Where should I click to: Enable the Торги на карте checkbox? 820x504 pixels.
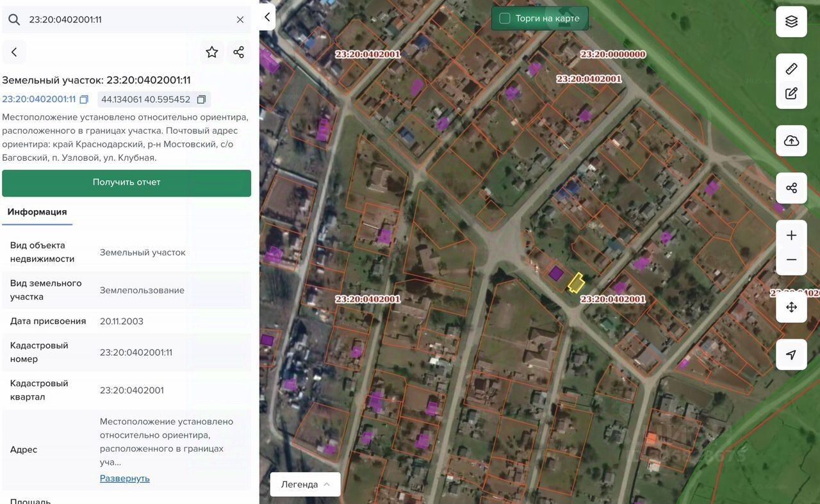point(505,19)
